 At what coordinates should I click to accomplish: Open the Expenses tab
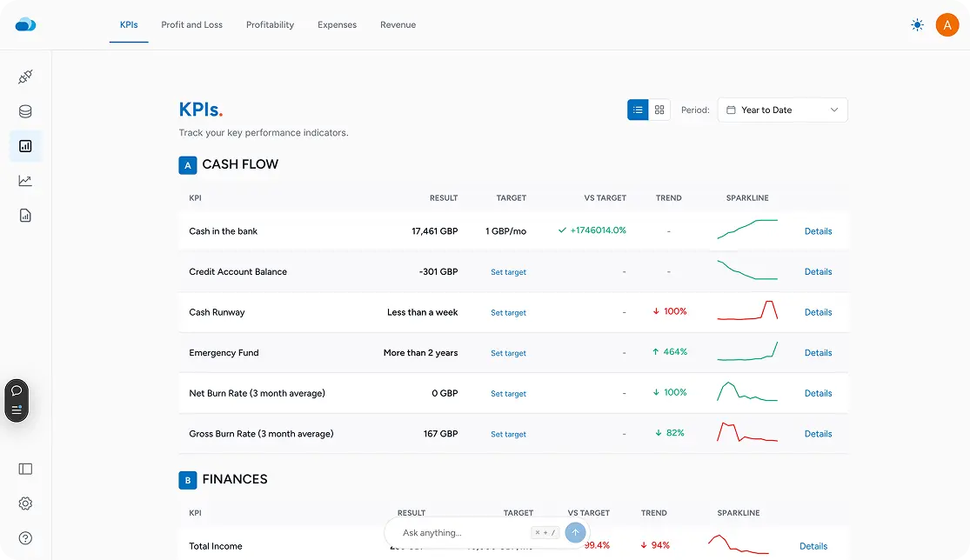click(x=337, y=24)
